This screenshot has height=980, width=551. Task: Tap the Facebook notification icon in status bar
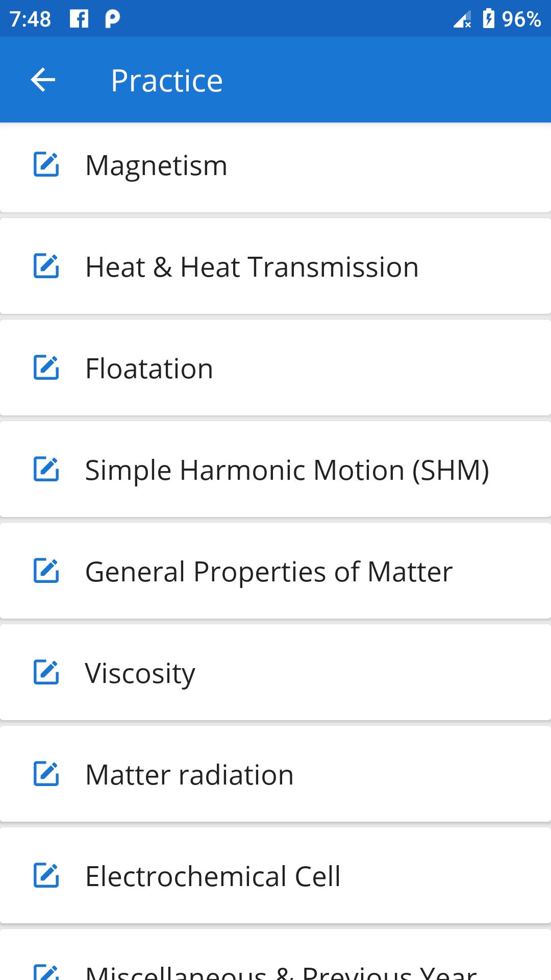(79, 19)
